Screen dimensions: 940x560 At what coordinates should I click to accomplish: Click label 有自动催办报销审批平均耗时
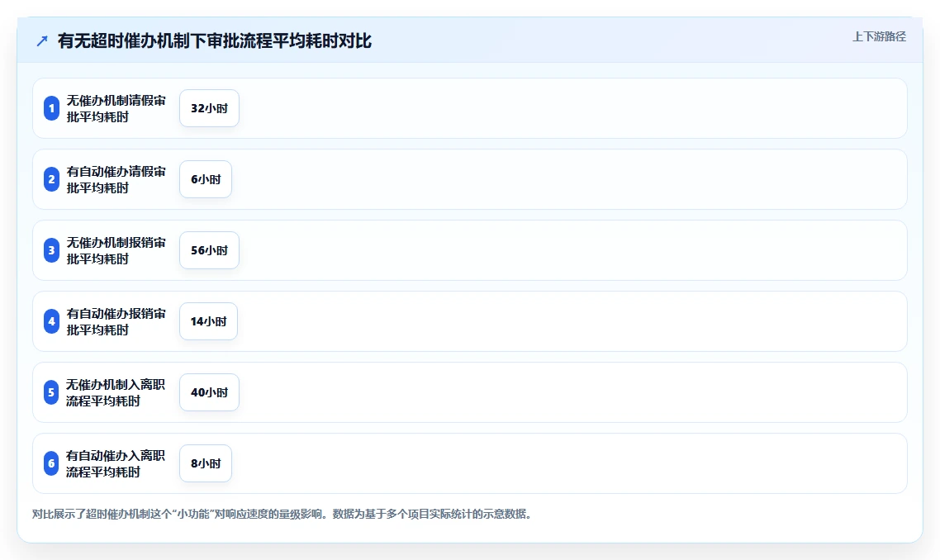(116, 321)
